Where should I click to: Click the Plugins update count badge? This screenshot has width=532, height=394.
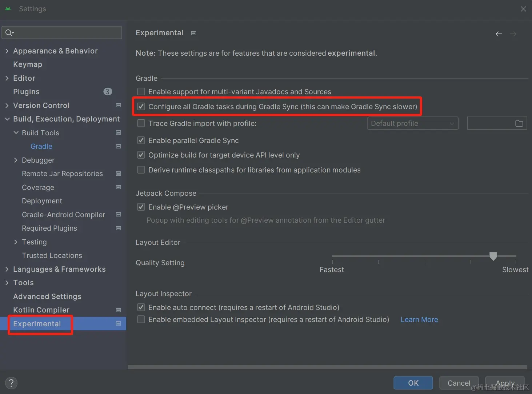pos(108,92)
